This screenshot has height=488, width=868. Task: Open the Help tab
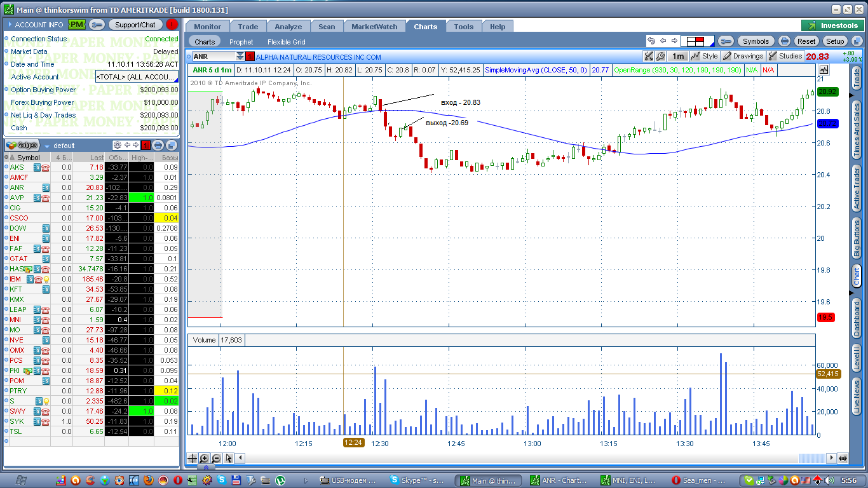pyautogui.click(x=498, y=27)
